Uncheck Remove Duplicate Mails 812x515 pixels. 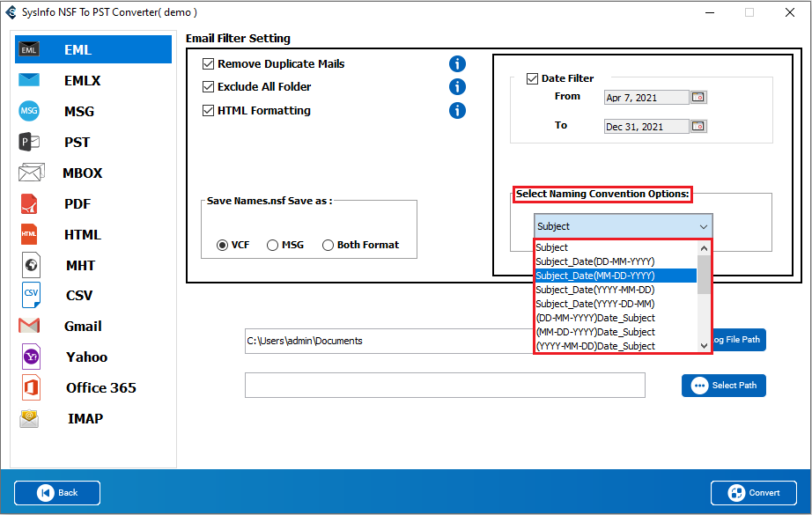tap(208, 63)
